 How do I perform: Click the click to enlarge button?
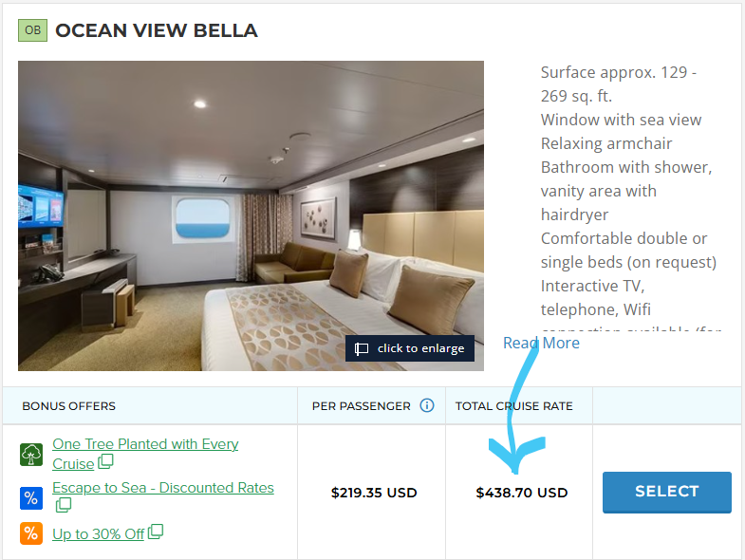[x=410, y=348]
